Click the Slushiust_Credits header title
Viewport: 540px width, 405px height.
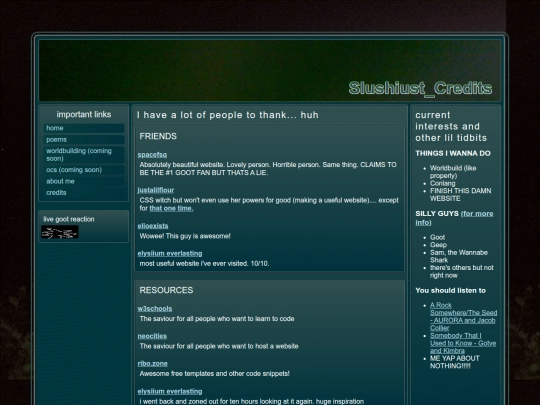coord(420,88)
